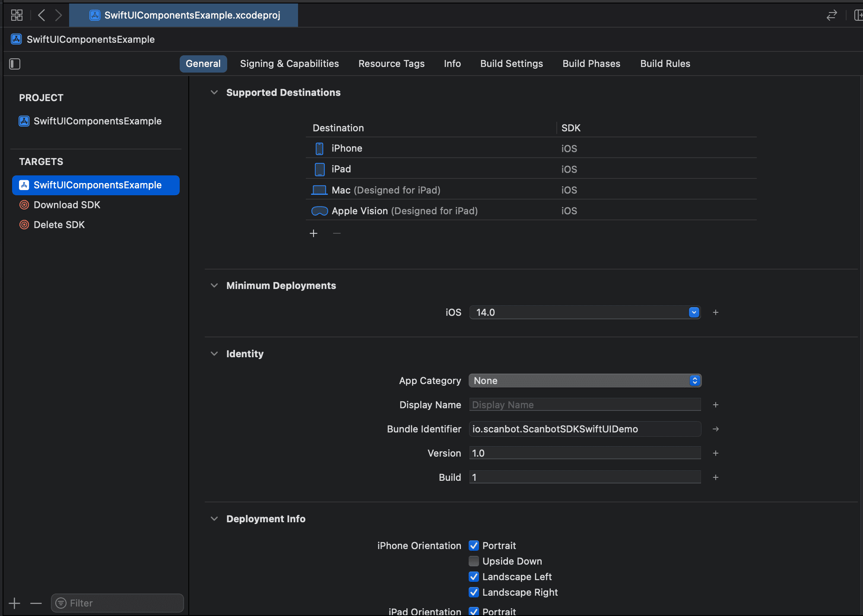This screenshot has width=863, height=616.
Task: Click the iPad destination icon
Action: click(320, 168)
